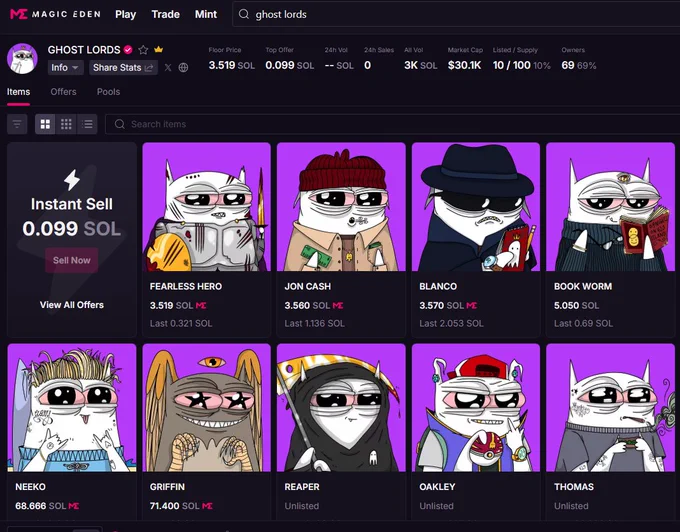This screenshot has width=680, height=532.
Task: Click the search magnifier icon in the top bar
Action: (x=244, y=14)
